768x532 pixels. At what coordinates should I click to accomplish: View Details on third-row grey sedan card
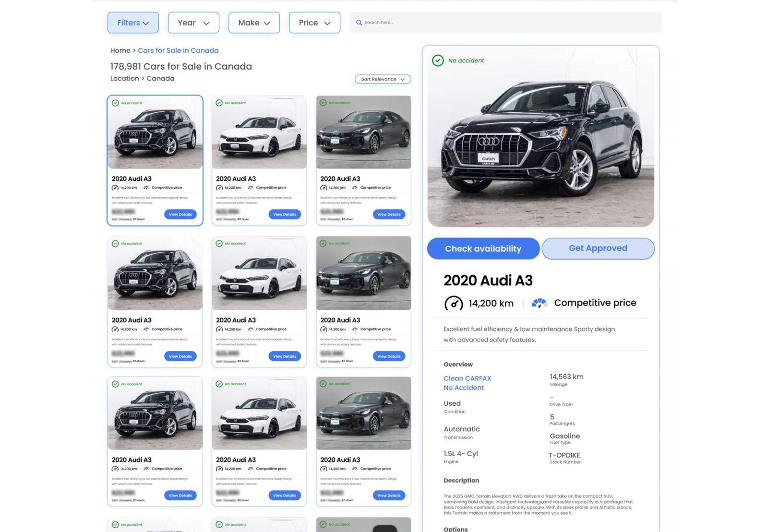click(x=389, y=496)
